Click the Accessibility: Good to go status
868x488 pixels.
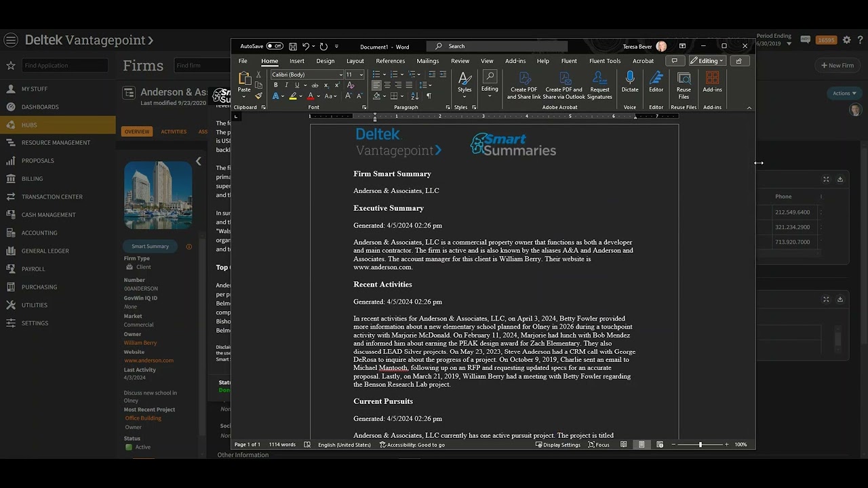tap(412, 445)
